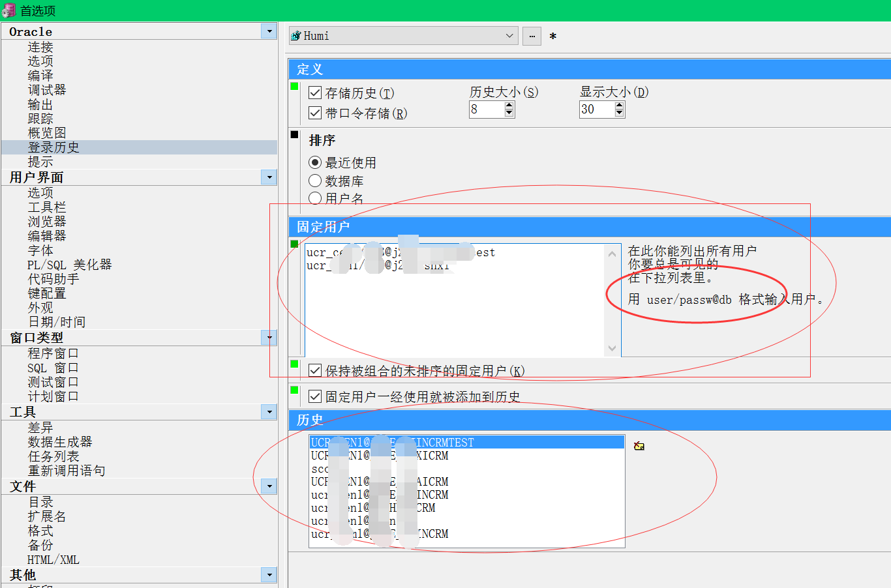Click the preferences window title icon
Screen dimensions: 891x588
click(x=9, y=10)
